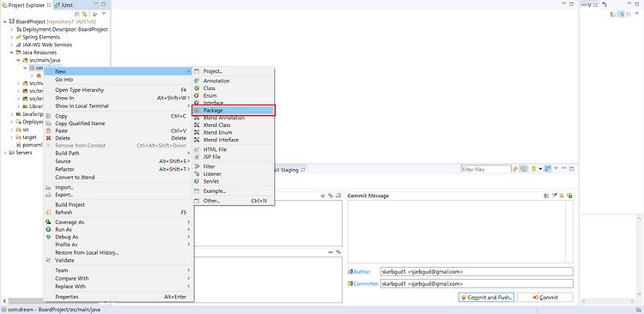Screen dimensions: 644x314
Task: Click the Commit and Push button
Action: [486, 297]
